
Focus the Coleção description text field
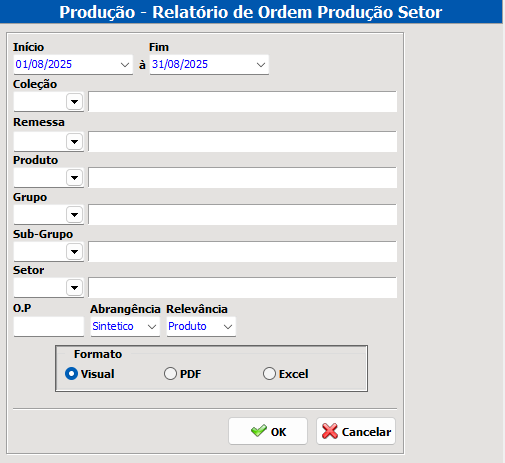[x=242, y=101]
